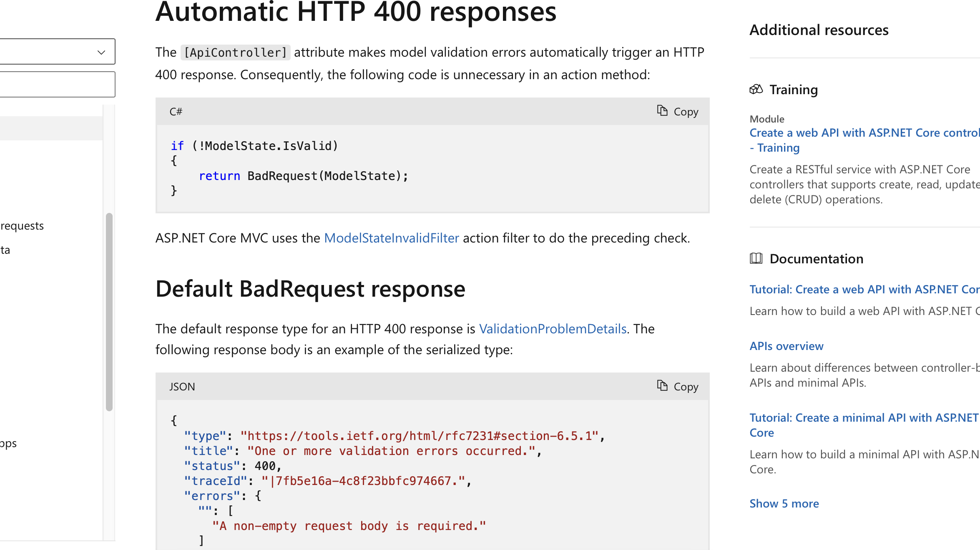Copy the JSON response example
This screenshot has height=550, width=980.
pyautogui.click(x=677, y=386)
